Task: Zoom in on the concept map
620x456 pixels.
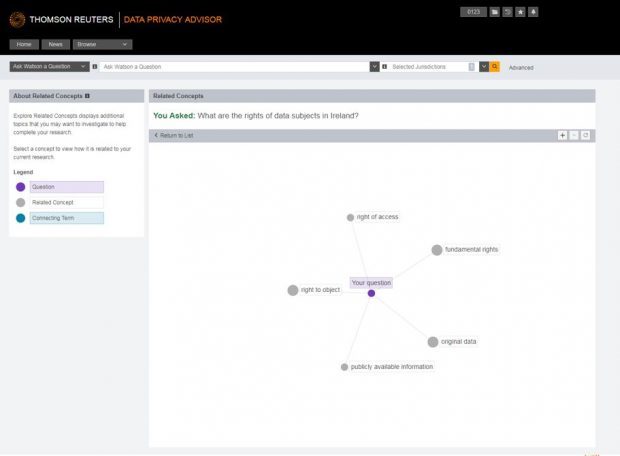Action: [562, 135]
